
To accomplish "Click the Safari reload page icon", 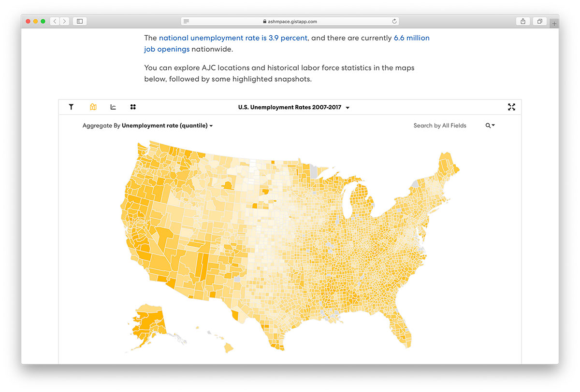I will pos(394,21).
